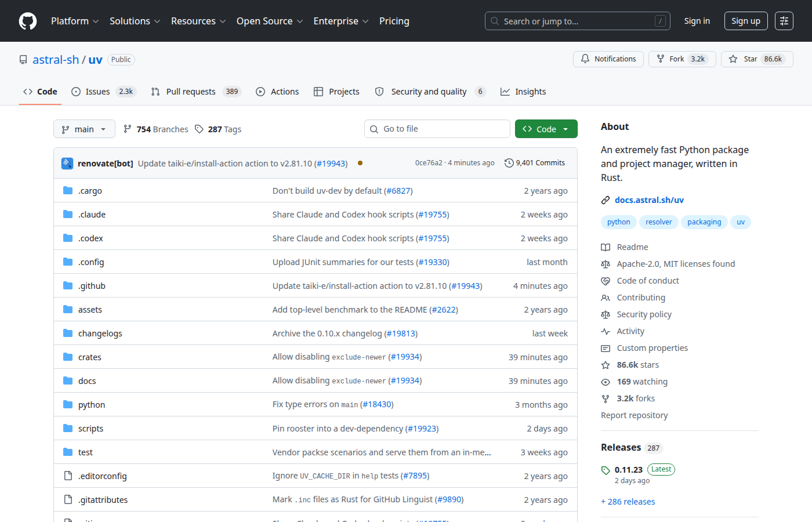
Task: Click the .editorconfig file icon
Action: (68, 476)
